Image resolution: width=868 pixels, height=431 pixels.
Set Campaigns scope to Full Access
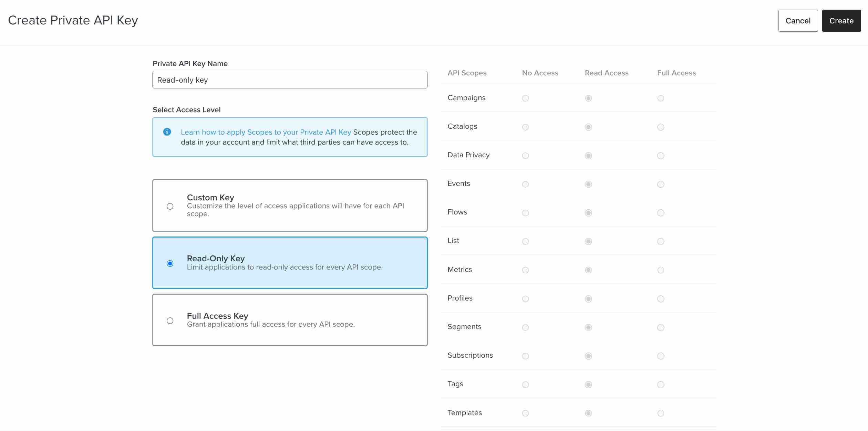(660, 98)
